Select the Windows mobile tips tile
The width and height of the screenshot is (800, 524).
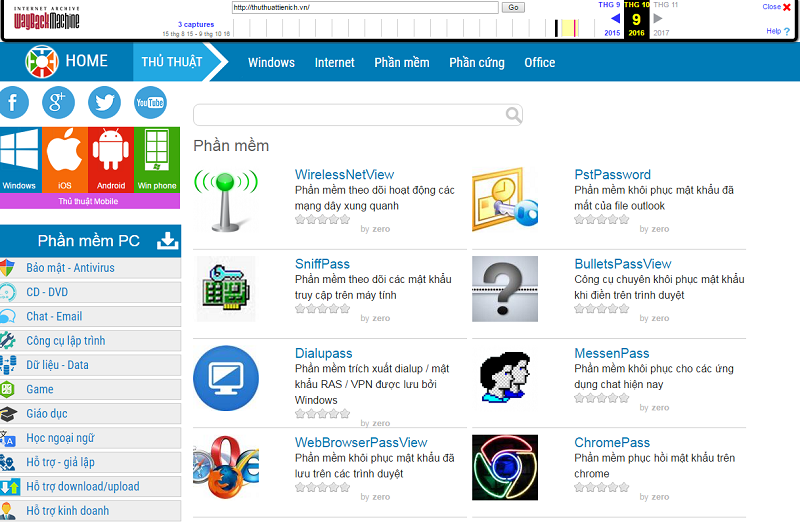click(19, 159)
